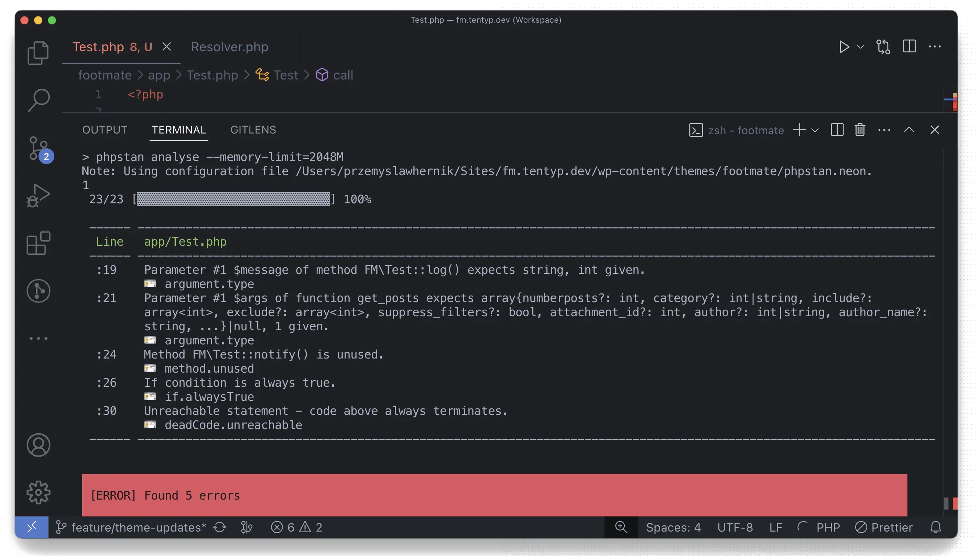
Task: Select app folder in the breadcrumb
Action: pyautogui.click(x=159, y=75)
